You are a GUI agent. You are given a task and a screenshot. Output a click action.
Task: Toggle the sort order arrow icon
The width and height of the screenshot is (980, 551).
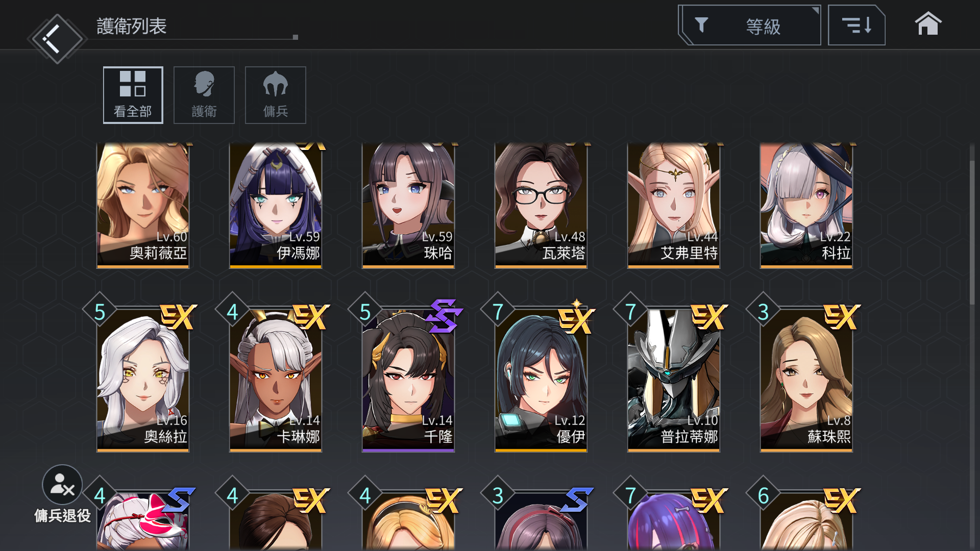[x=856, y=25]
